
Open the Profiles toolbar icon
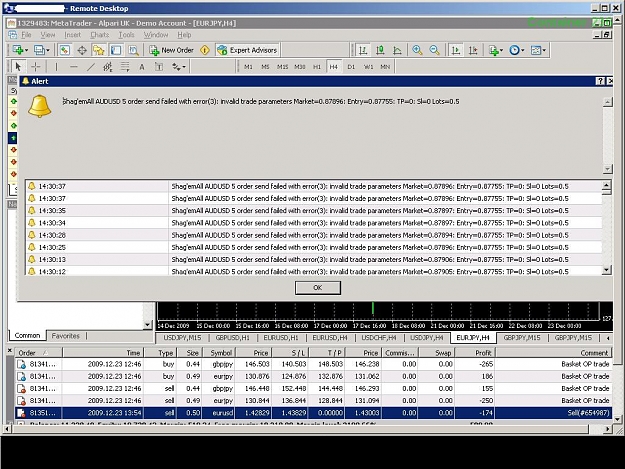pyautogui.click(x=39, y=50)
